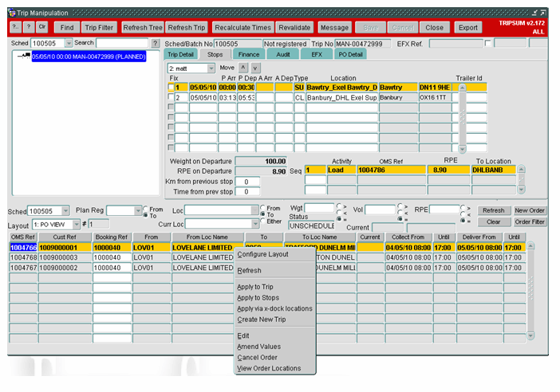Switch to the Stops tab

(x=215, y=54)
